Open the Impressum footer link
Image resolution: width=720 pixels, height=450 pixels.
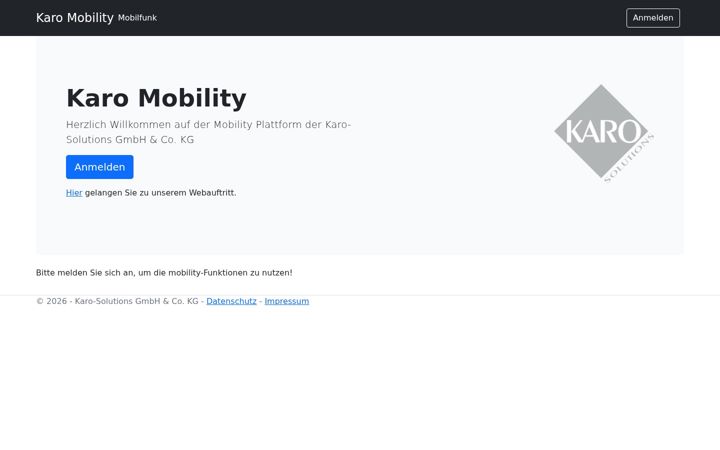(x=287, y=301)
